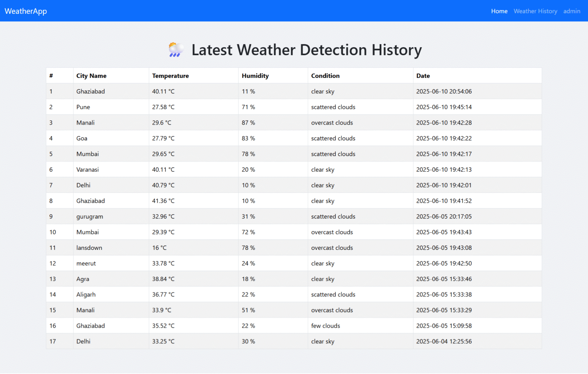
Task: Open the WeatherApp brand logo
Action: pyautogui.click(x=26, y=11)
